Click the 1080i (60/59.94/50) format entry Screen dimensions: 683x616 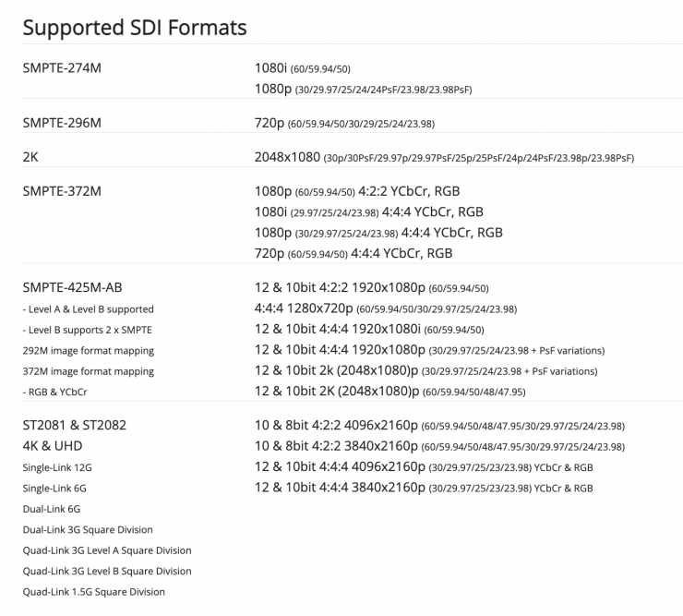302,69
